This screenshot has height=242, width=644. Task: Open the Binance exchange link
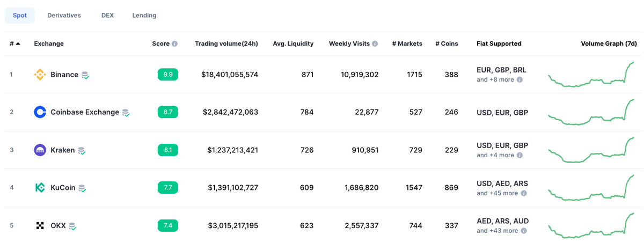tap(64, 75)
